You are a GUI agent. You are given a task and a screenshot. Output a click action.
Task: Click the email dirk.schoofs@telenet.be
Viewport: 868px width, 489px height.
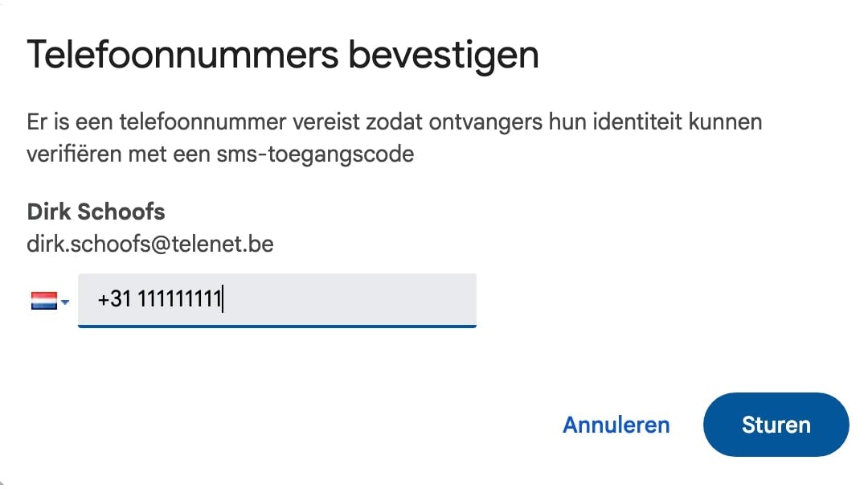coord(150,243)
